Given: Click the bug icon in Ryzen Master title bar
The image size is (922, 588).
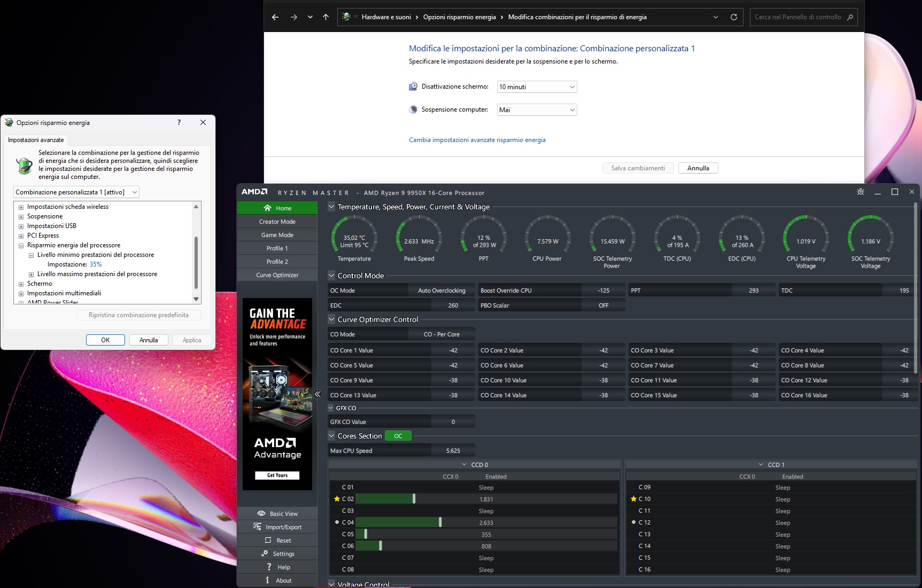Looking at the screenshot, I should coord(861,192).
